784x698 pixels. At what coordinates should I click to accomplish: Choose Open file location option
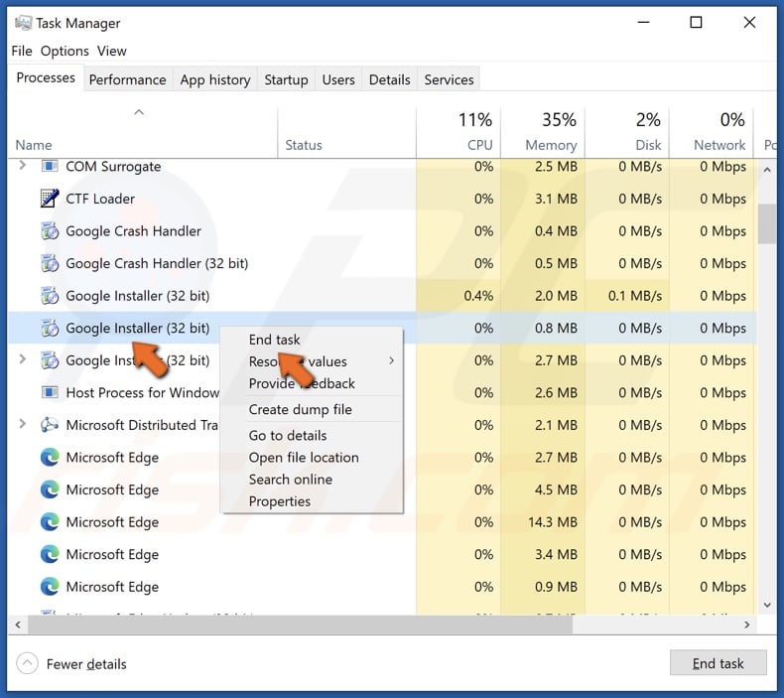(x=304, y=458)
